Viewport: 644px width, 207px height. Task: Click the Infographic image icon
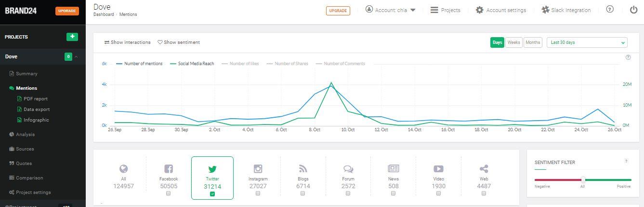(x=19, y=120)
